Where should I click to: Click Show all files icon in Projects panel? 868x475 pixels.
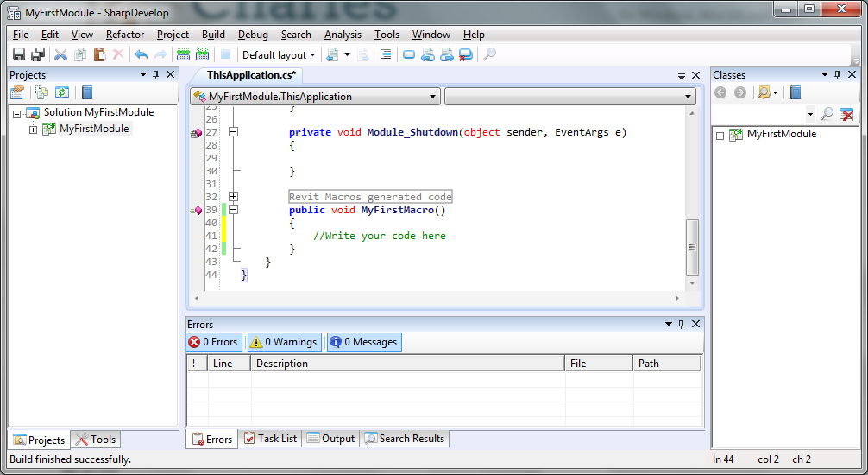[x=42, y=92]
